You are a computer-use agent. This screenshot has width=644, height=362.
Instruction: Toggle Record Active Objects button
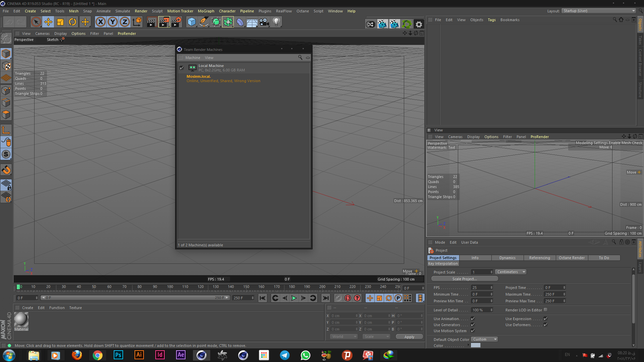(x=338, y=298)
